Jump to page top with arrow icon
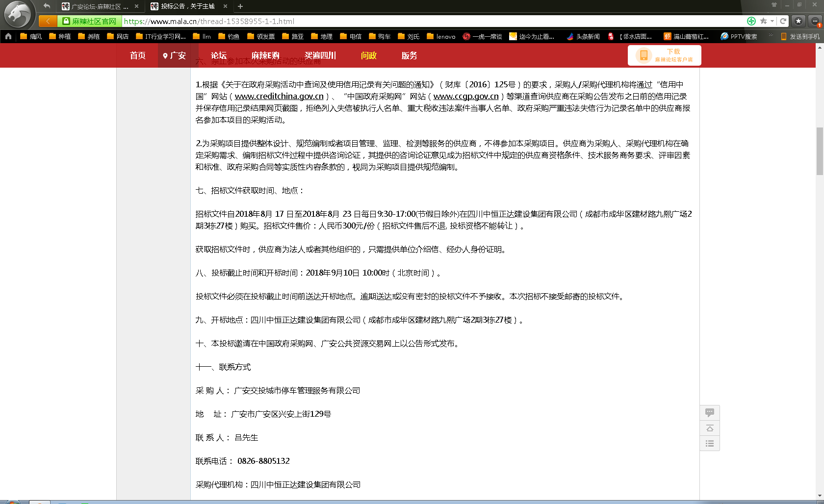This screenshot has height=504, width=824. pos(709,428)
